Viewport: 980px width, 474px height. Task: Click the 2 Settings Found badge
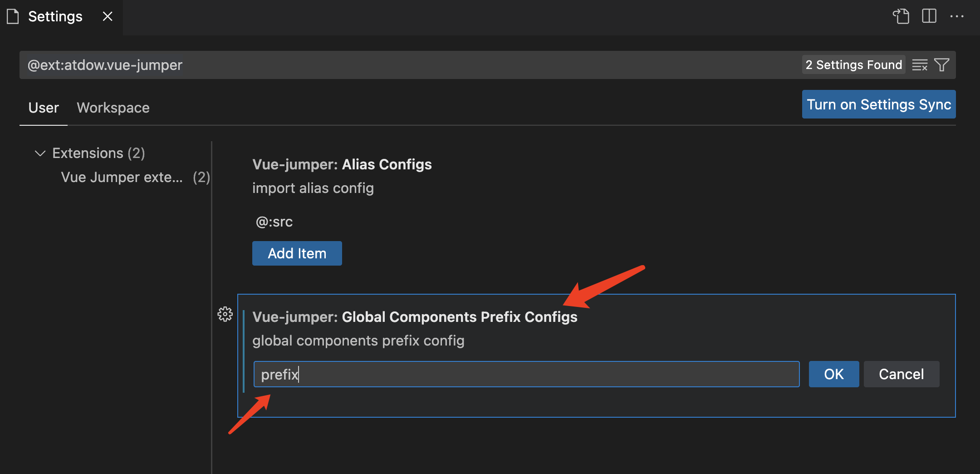click(854, 65)
